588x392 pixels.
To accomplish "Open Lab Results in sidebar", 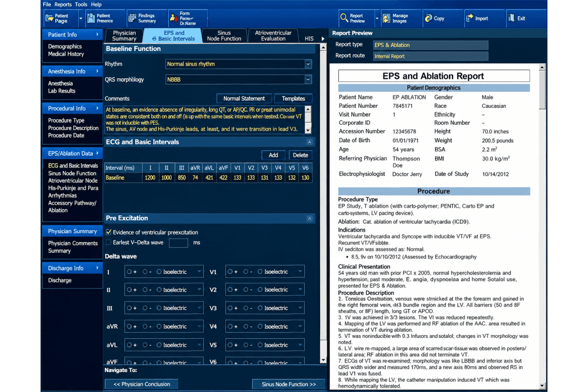I will click(62, 91).
